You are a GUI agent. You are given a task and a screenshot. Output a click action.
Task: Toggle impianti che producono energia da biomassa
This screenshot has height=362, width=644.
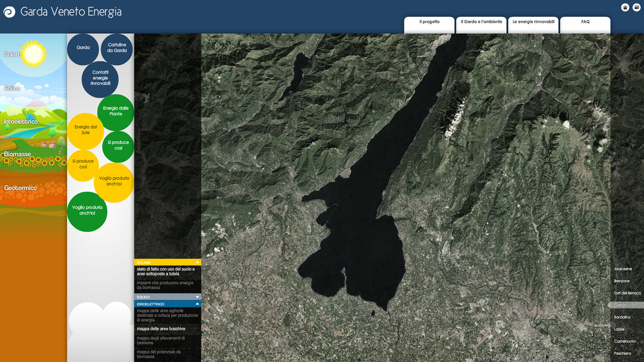[x=165, y=285]
